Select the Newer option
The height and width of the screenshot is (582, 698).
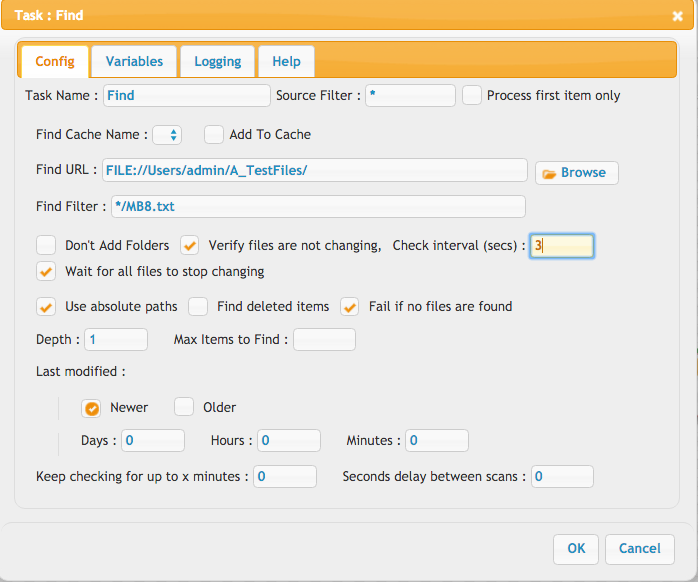coord(91,408)
